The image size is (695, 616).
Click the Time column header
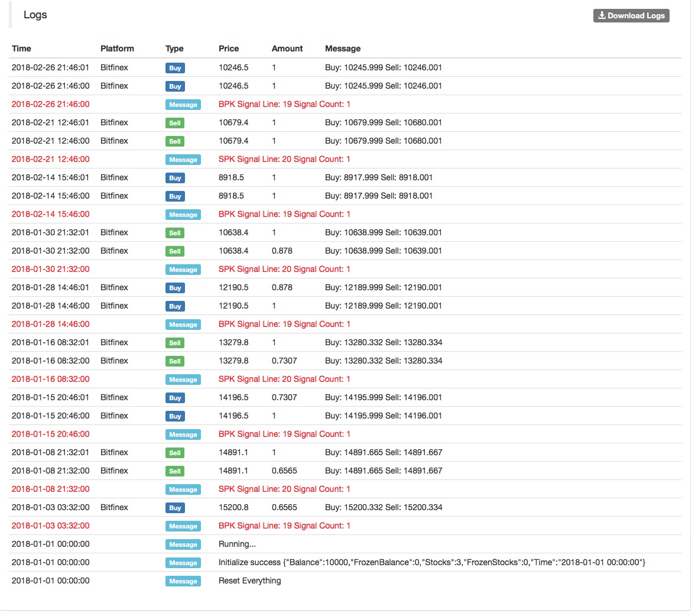(21, 49)
